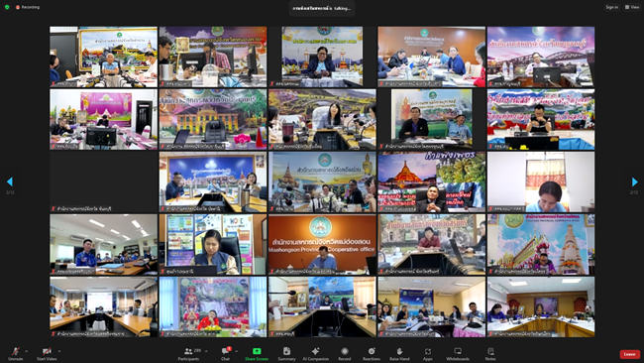This screenshot has height=363, width=644.
Task: Launch the AI Companion
Action: 315,353
